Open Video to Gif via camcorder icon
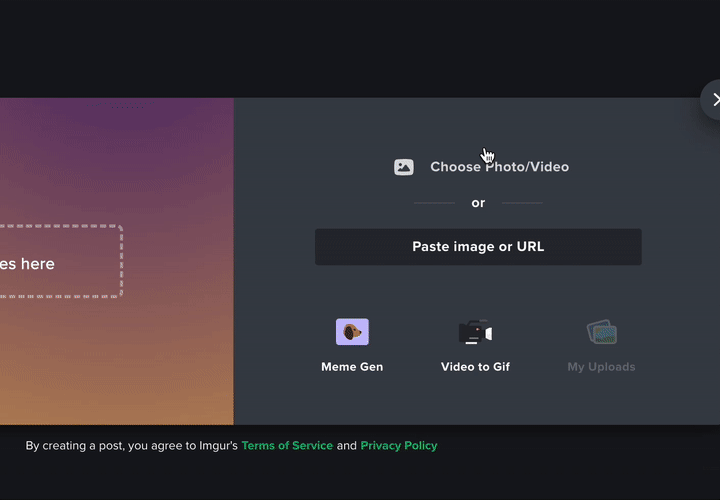 (x=475, y=331)
